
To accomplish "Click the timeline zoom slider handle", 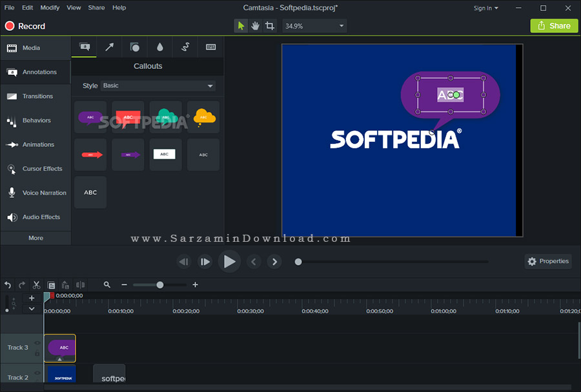I will (x=160, y=285).
